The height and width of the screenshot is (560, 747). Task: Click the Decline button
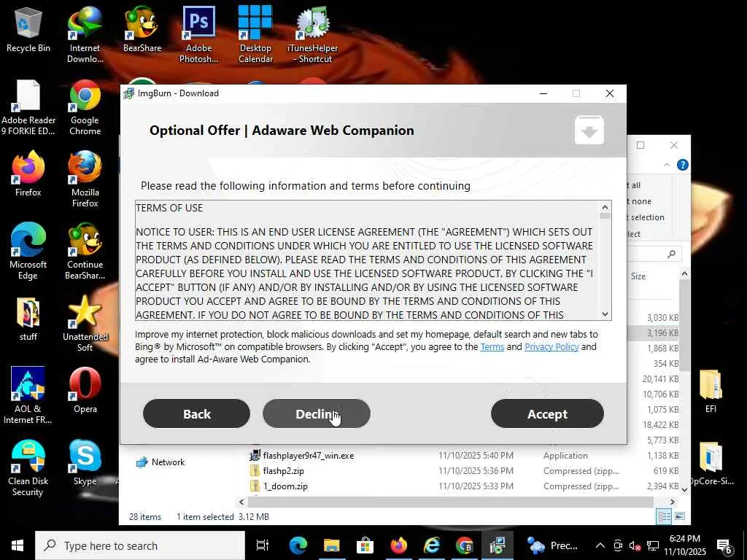click(317, 414)
